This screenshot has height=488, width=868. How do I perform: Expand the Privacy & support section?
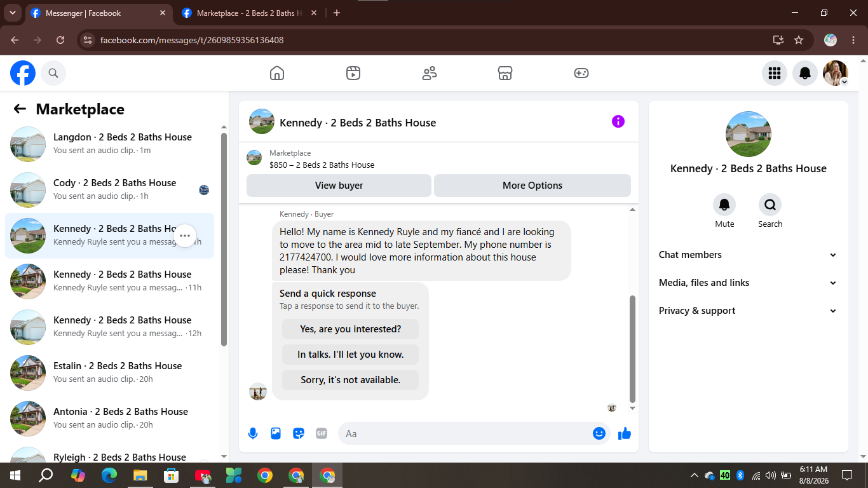click(748, 311)
